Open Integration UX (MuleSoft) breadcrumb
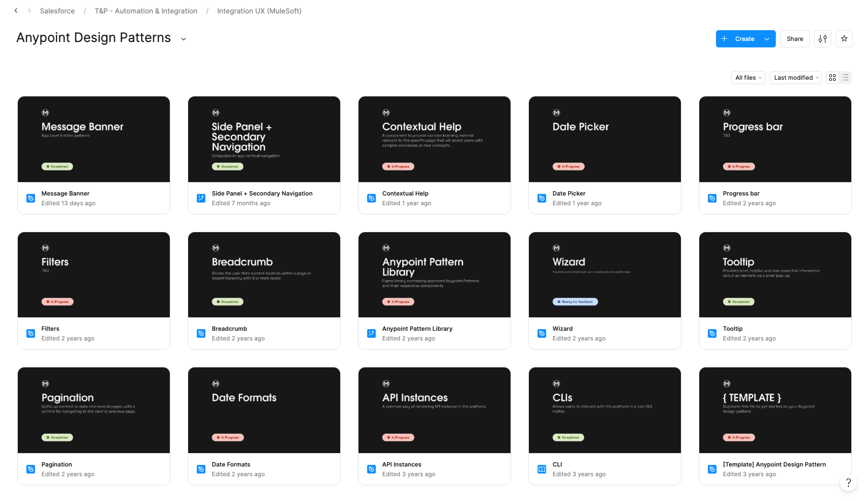The image size is (868, 501). 259,11
